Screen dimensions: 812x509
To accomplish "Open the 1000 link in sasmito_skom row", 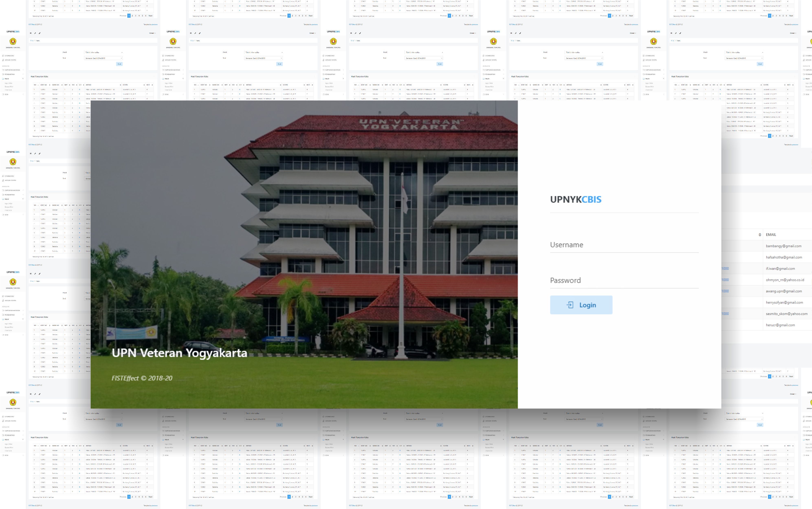I will [725, 314].
